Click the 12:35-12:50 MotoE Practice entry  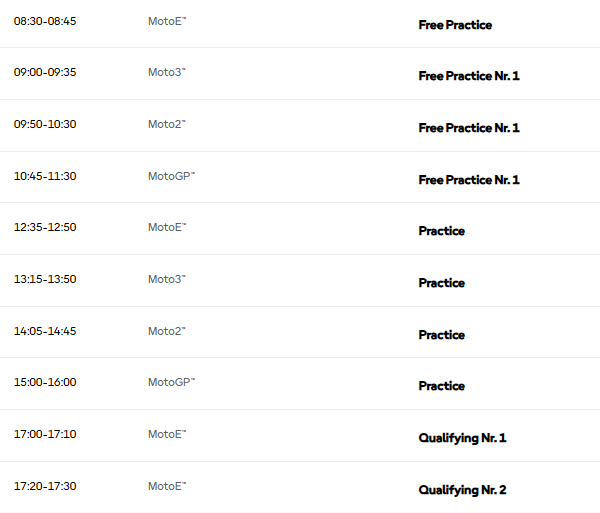(x=300, y=229)
